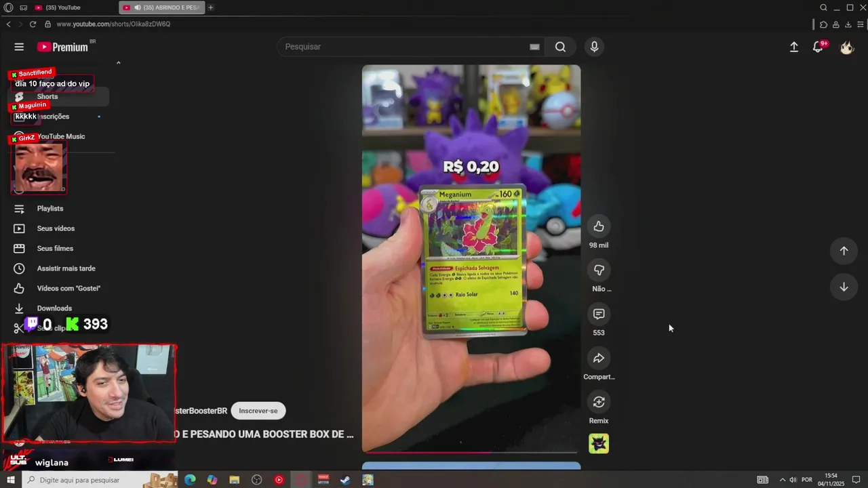Image resolution: width=868 pixels, height=488 pixels.
Task: Open the browser tab islands/workspace icon
Action: pyautogui.click(x=24, y=7)
